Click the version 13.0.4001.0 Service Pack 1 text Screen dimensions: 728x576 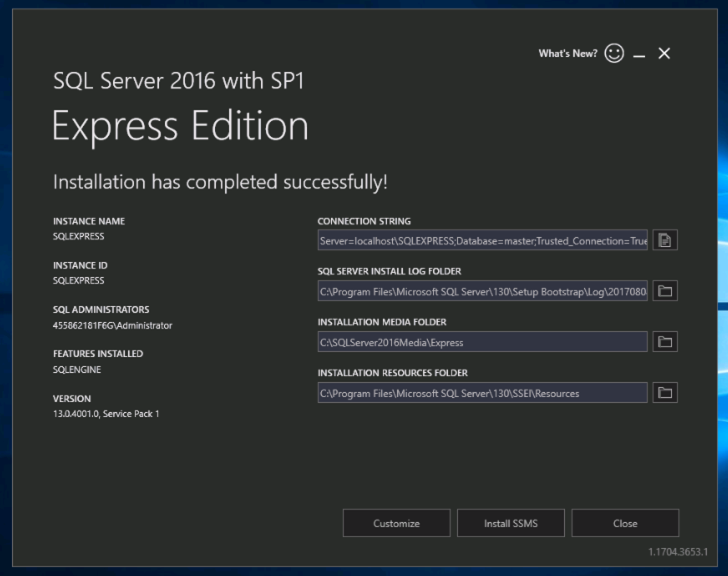coord(106,414)
